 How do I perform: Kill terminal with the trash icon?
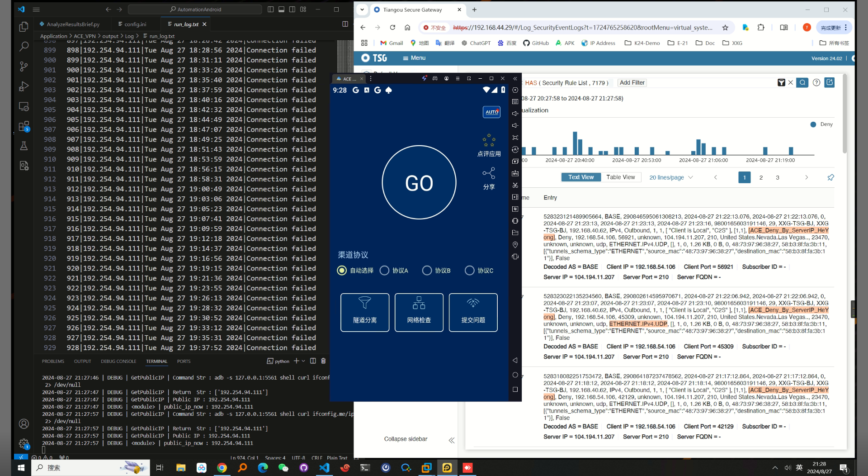tap(323, 361)
